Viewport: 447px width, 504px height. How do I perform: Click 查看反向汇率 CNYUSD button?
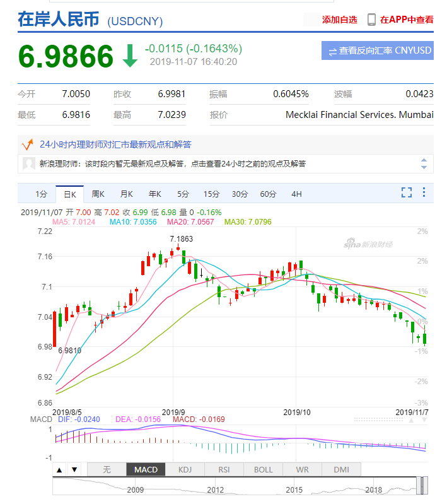377,50
